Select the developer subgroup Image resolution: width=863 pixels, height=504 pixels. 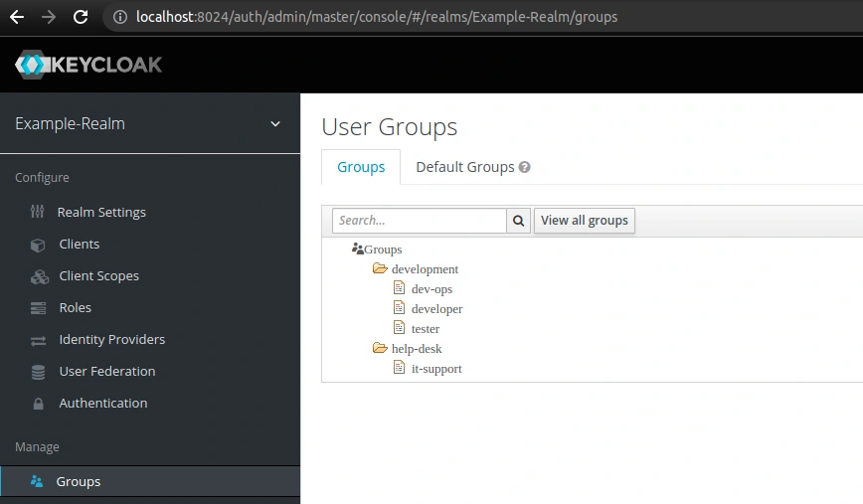pos(437,309)
